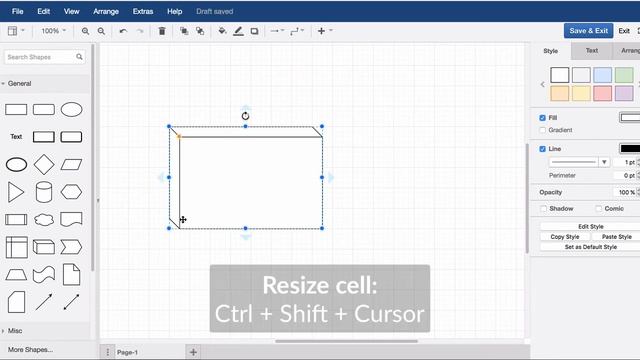Open the view layout dropdown
640x360 pixels.
[16, 31]
